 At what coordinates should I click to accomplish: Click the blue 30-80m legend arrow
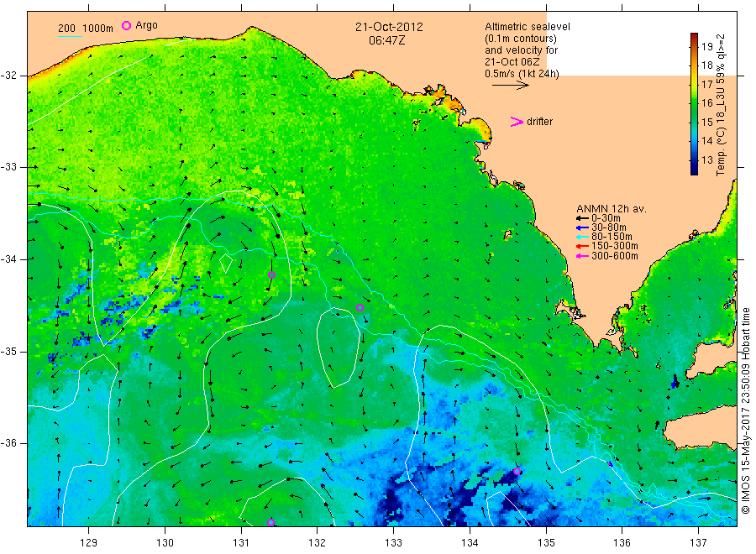pos(582,227)
